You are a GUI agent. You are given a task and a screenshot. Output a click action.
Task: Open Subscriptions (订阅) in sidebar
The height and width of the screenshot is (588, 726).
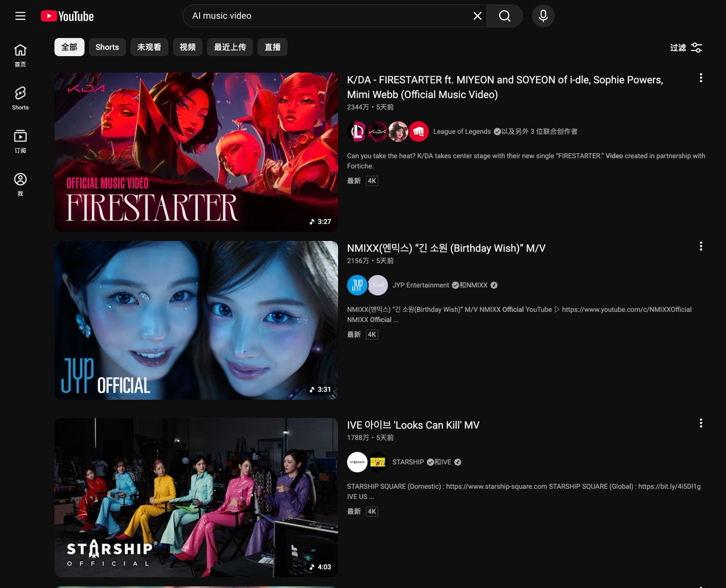(21, 141)
